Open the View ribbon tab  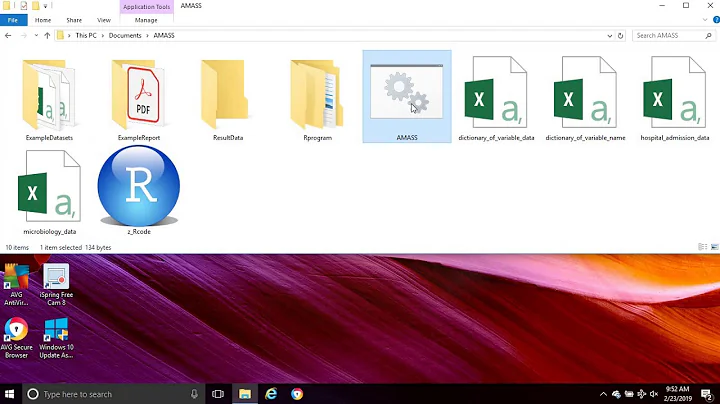[104, 20]
